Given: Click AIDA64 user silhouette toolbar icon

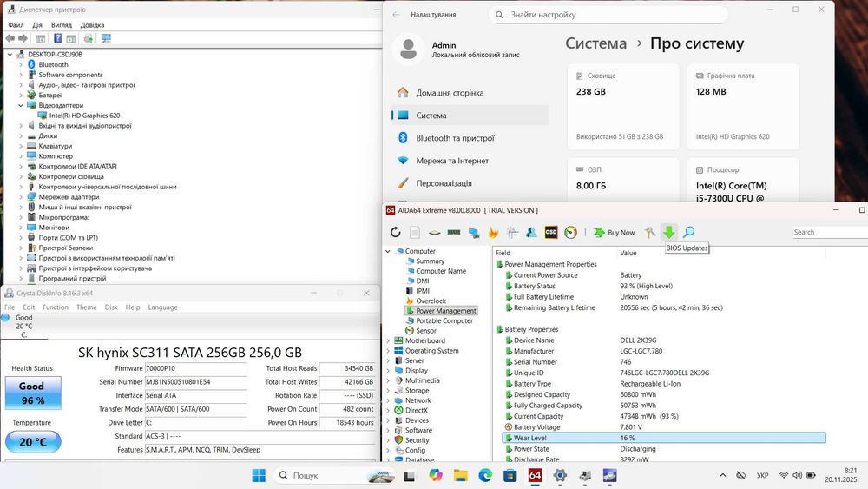Looking at the screenshot, I should (x=531, y=233).
